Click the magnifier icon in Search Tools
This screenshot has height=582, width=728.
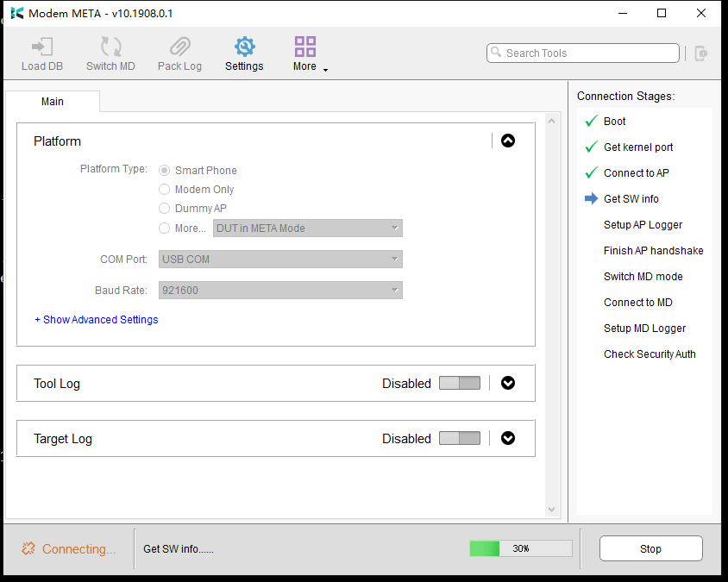(496, 52)
